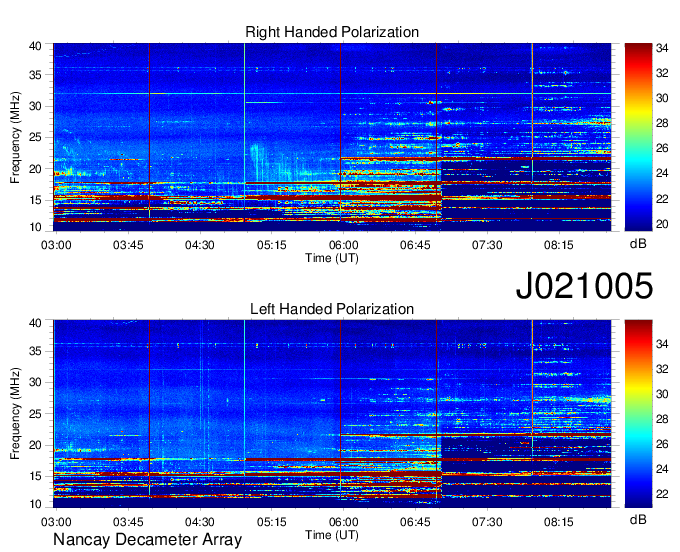
Task: Click the "26" dB value on Right Handed color bar
Action: coord(662,149)
